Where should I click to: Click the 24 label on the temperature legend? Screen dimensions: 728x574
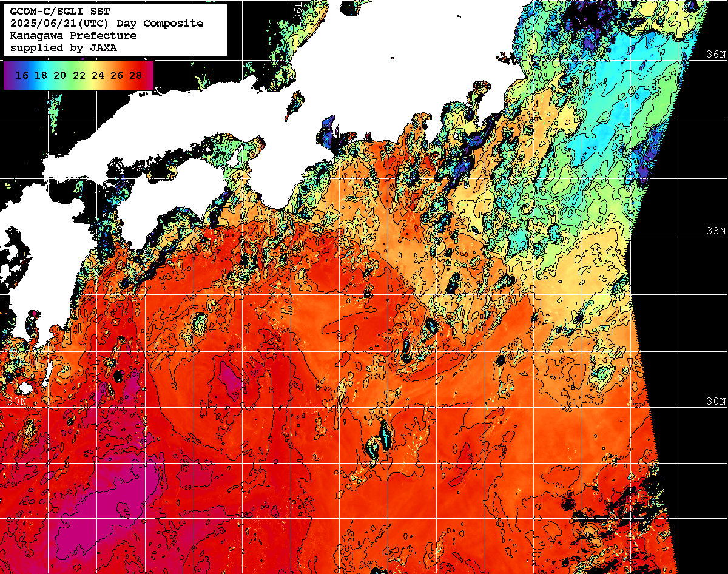tap(98, 76)
